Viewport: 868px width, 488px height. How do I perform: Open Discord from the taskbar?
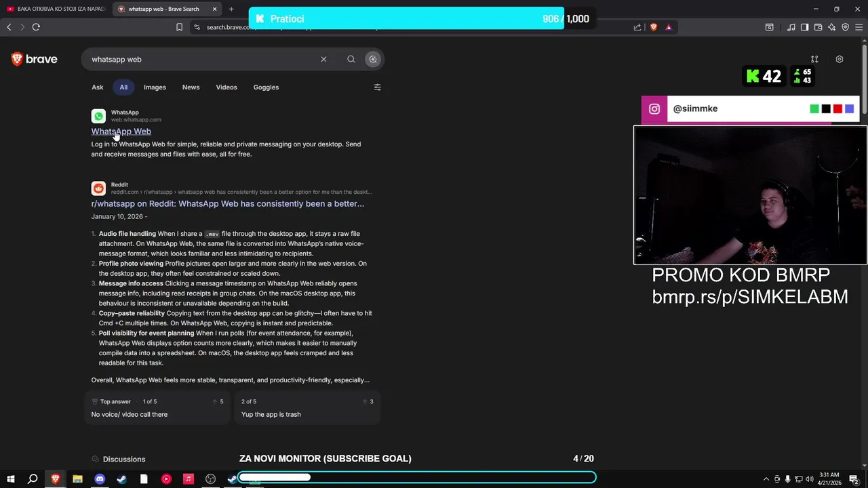(100, 479)
